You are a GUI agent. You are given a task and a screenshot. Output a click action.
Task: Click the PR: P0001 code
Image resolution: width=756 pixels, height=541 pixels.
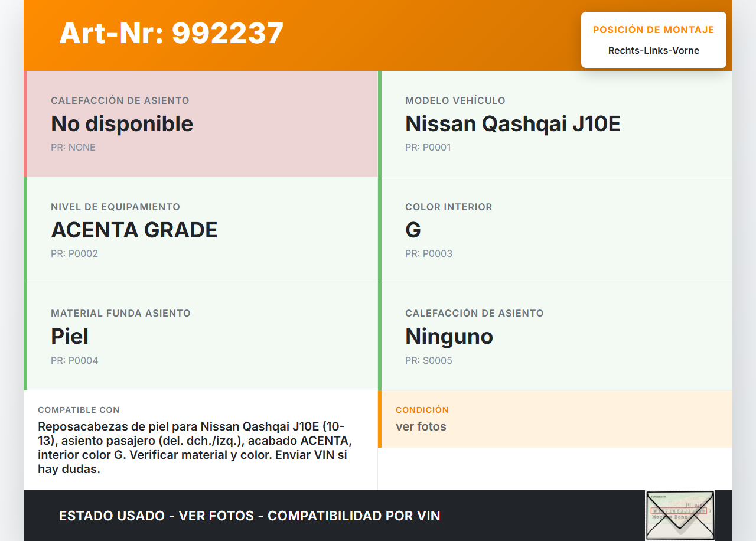pyautogui.click(x=428, y=148)
